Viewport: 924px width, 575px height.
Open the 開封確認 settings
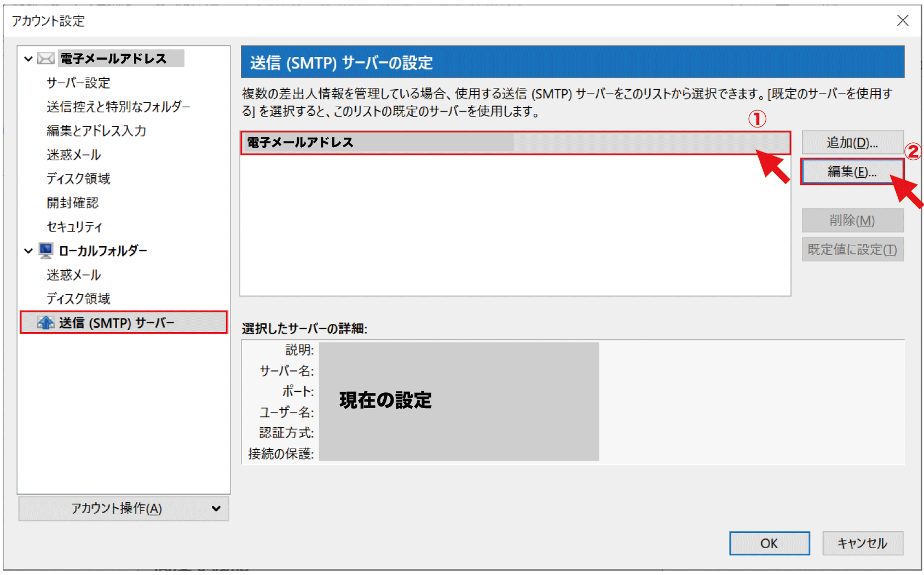pos(73,203)
